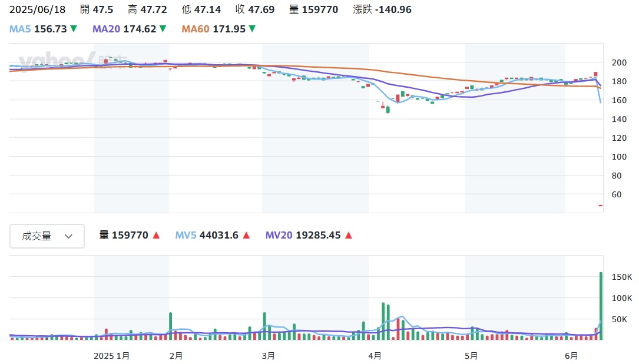Click the 3月 time axis label
This screenshot has height=364, width=639.
tap(268, 356)
